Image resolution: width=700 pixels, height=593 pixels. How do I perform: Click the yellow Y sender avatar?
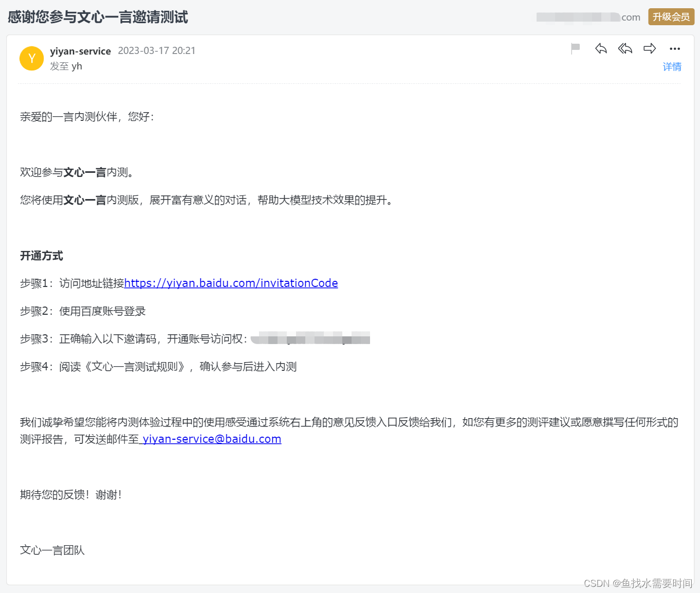31,58
